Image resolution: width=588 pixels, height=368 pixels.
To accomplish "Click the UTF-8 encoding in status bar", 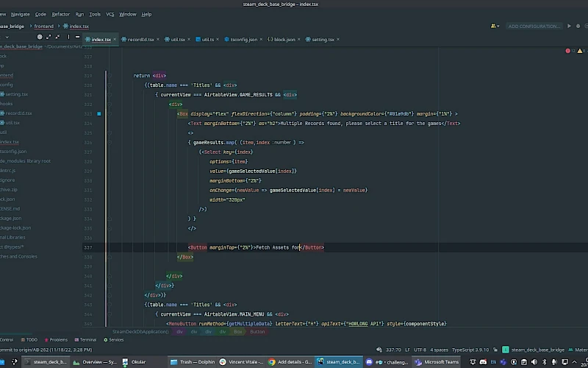I will point(420,350).
